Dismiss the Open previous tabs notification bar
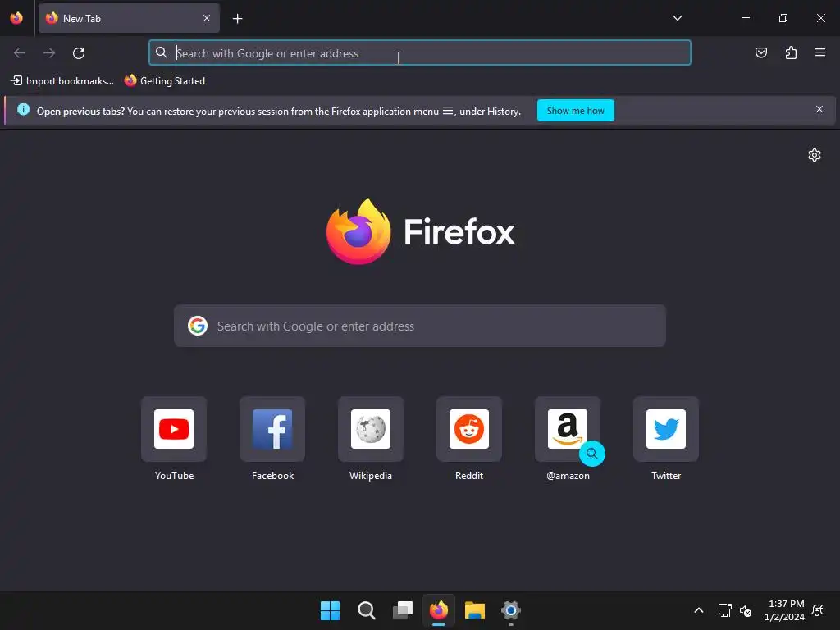Image resolution: width=840 pixels, height=630 pixels. [819, 109]
